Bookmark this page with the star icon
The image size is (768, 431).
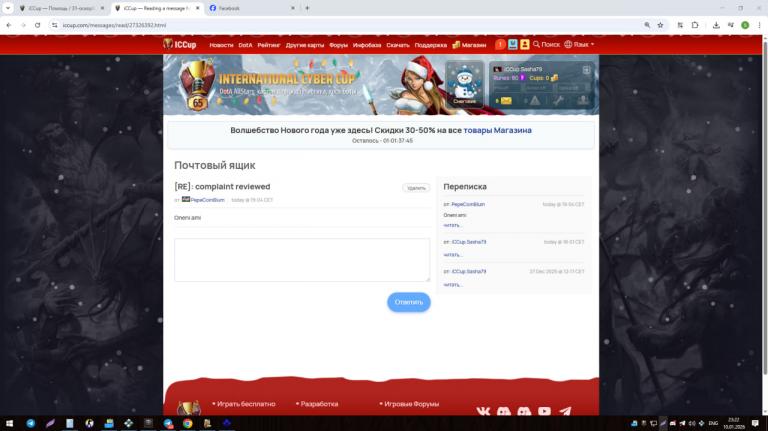(660, 25)
